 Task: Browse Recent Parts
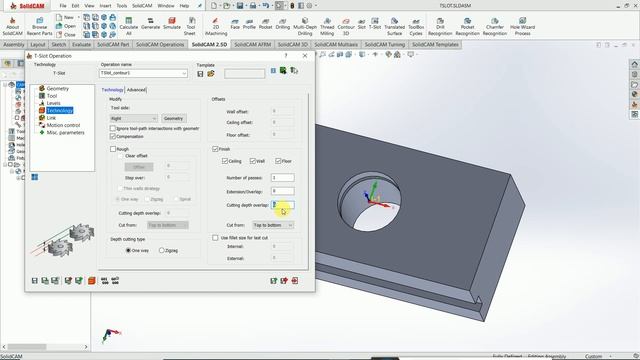pyautogui.click(x=40, y=27)
